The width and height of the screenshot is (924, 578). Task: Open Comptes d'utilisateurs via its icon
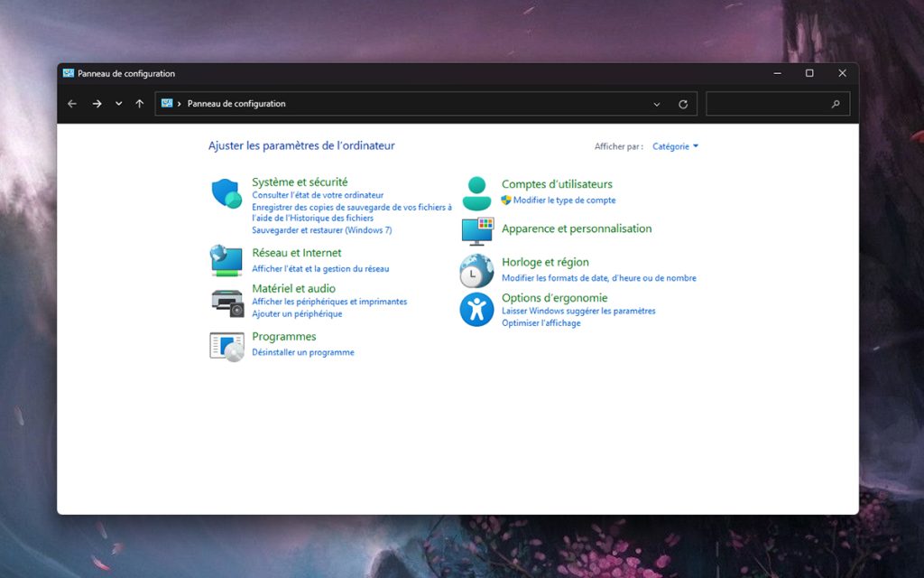pyautogui.click(x=476, y=191)
